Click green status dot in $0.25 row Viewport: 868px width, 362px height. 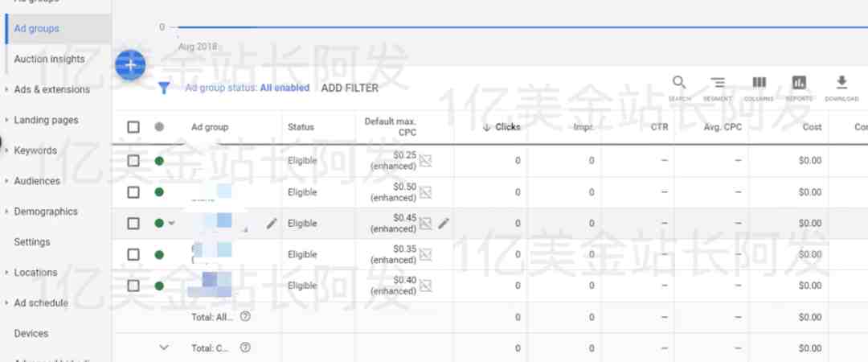[159, 161]
